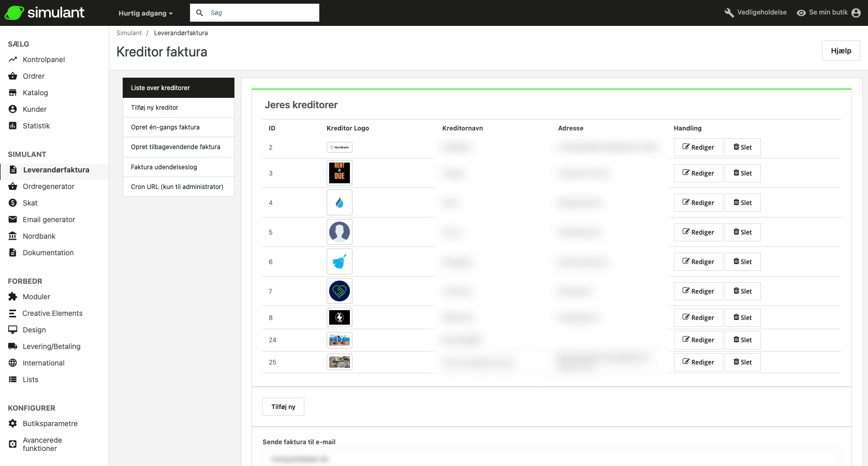Expand the Hurtig adgang dropdown

point(145,13)
